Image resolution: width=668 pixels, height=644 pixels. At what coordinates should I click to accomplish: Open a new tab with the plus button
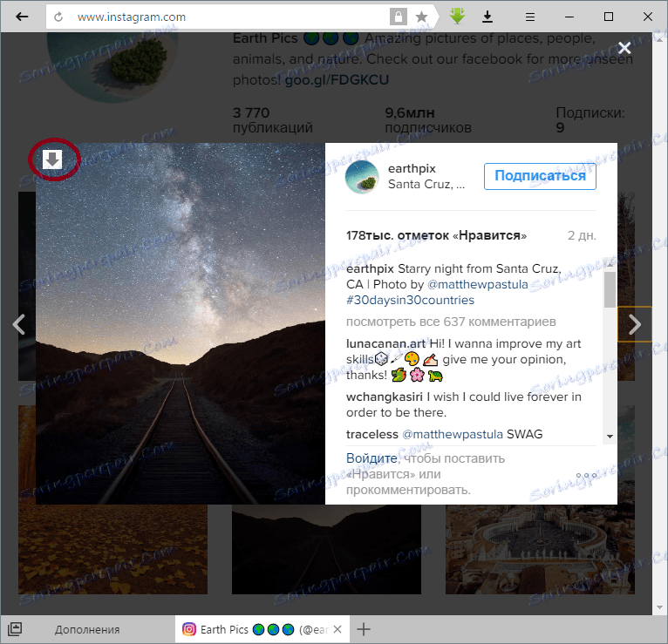pyautogui.click(x=364, y=629)
